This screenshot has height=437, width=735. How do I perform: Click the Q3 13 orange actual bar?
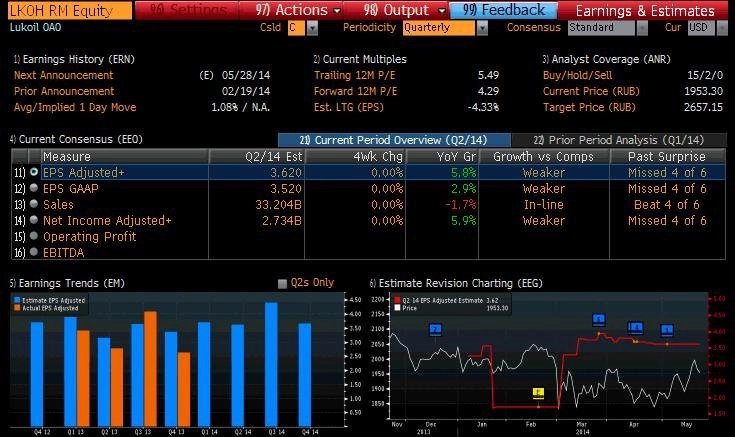click(150, 369)
